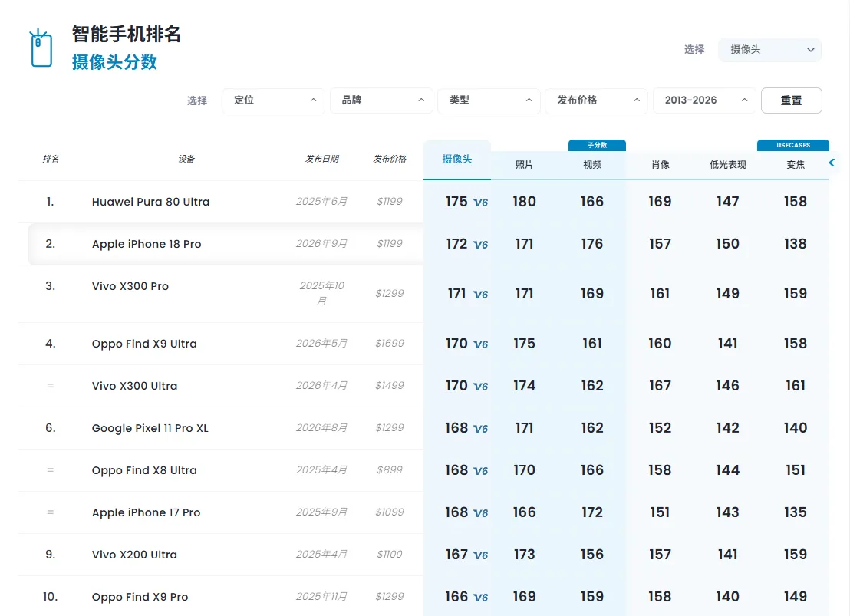This screenshot has width=850, height=616.
Task: Click the 150 low-light score for iPhone 18 Pro
Action: click(727, 244)
